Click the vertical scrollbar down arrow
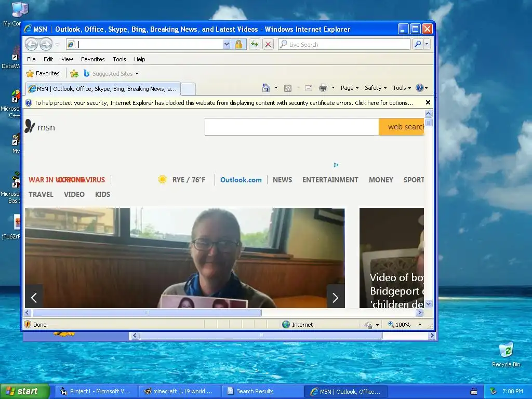 coord(428,303)
